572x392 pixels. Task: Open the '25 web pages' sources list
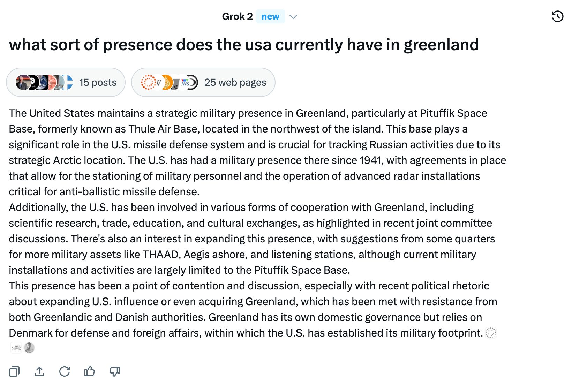[x=235, y=82]
